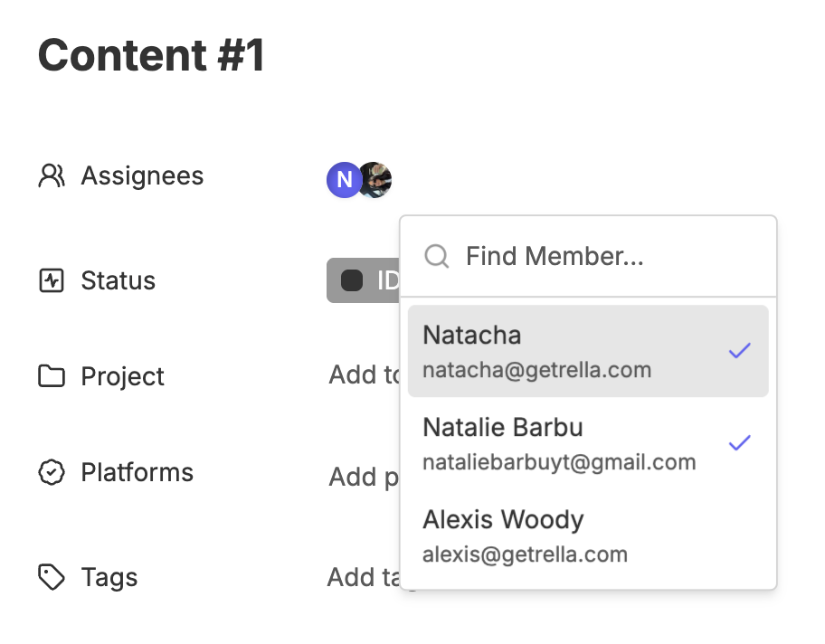Click the Assignees label

tap(142, 175)
